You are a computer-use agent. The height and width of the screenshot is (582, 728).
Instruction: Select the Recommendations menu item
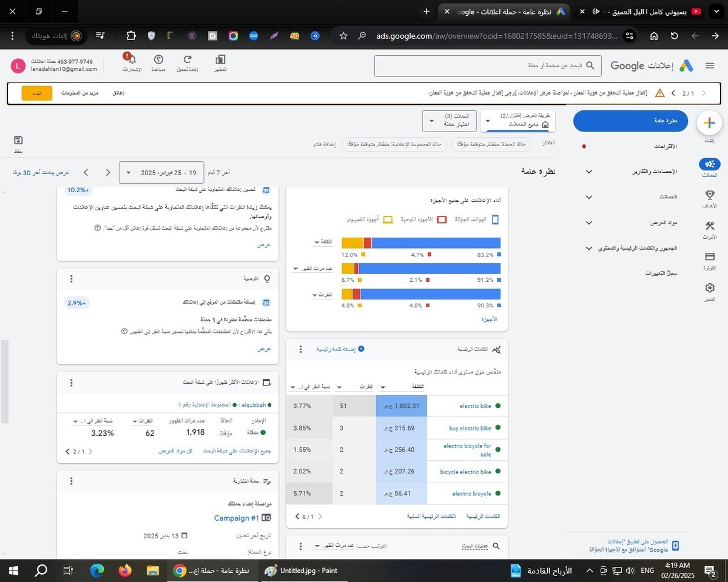tap(656, 147)
